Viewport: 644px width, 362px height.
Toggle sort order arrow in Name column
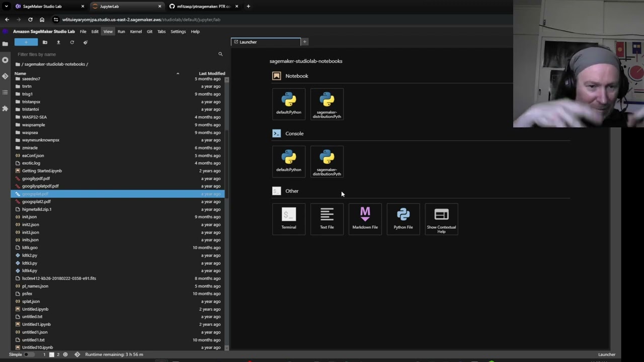(x=178, y=73)
